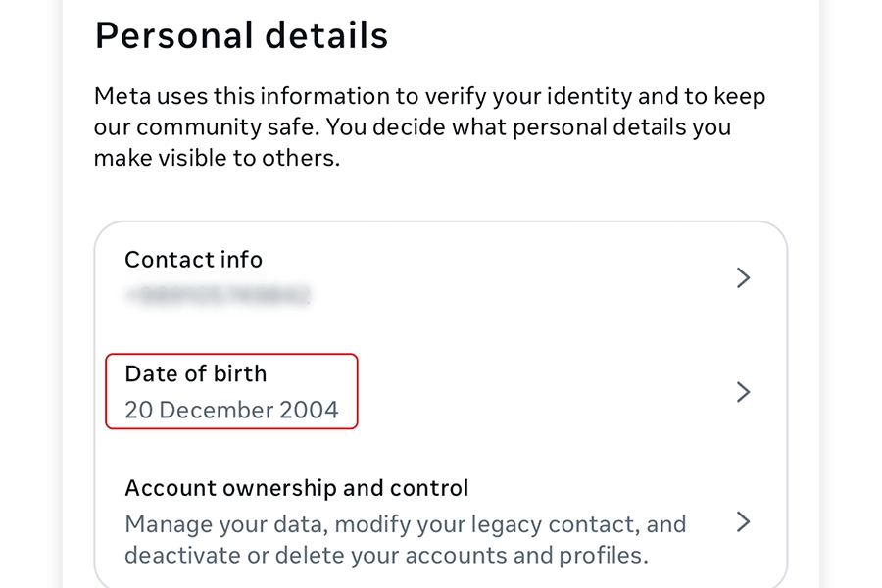The height and width of the screenshot is (588, 882).
Task: Expand Date of birth via its chevron arrow
Action: [x=743, y=392]
